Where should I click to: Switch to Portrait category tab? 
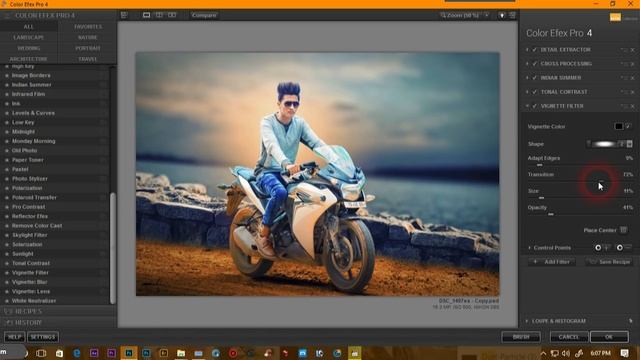click(88, 48)
